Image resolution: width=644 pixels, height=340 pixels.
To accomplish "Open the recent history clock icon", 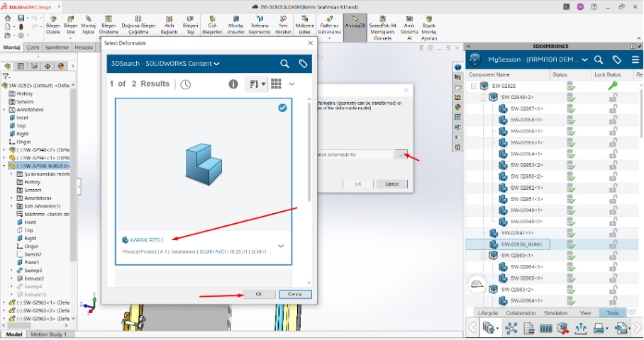I will coord(186,84).
